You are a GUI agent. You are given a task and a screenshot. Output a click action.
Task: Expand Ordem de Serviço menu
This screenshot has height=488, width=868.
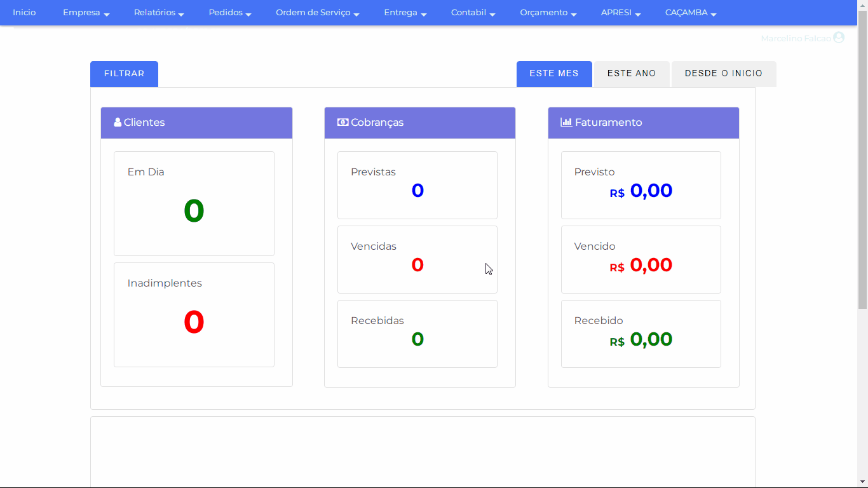317,13
